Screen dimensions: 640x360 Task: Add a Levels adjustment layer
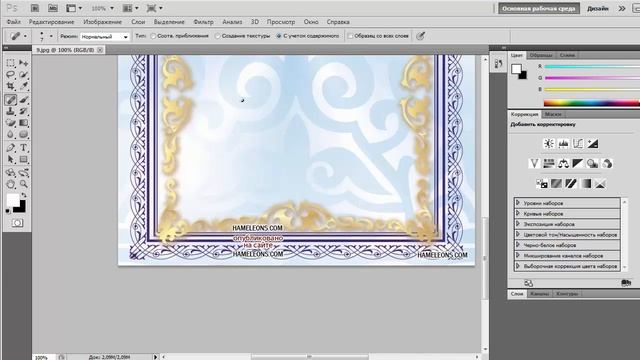coord(564,144)
